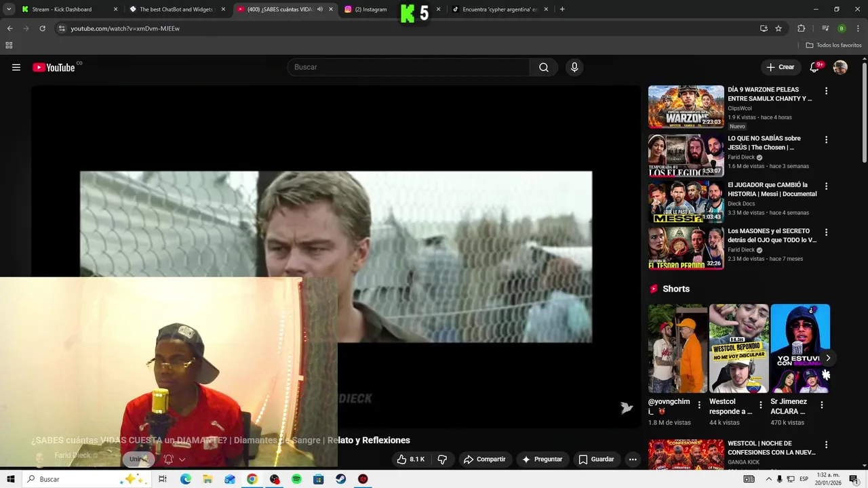Open options for Los MASONES video
The width and height of the screenshot is (868, 488).
pyautogui.click(x=826, y=232)
